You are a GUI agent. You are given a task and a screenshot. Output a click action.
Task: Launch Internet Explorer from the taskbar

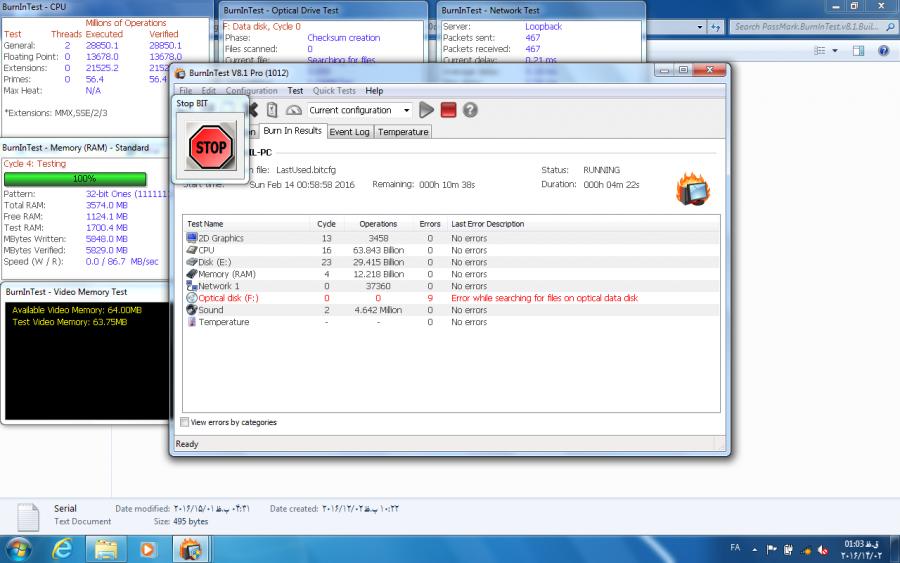coord(63,549)
